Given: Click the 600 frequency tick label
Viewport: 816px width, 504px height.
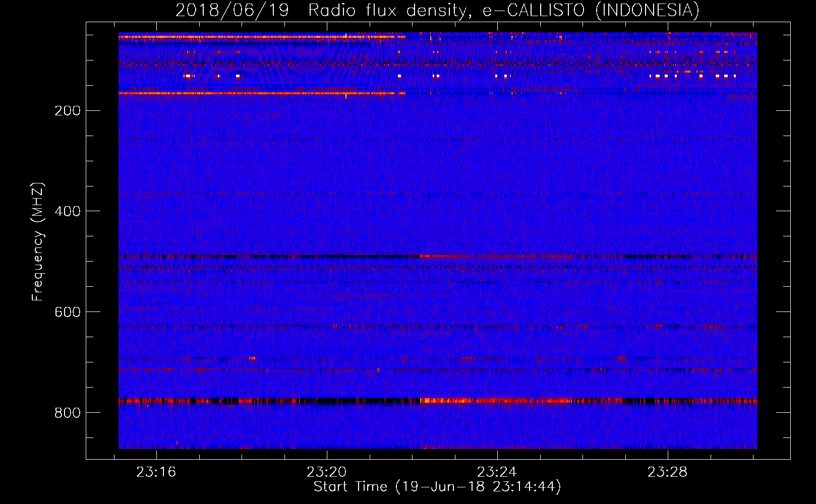Looking at the screenshot, I should point(68,312).
